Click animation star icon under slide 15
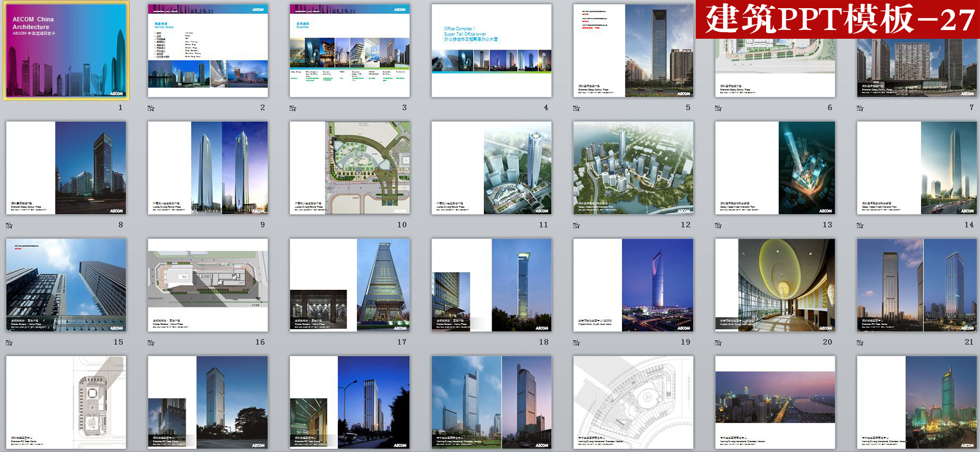Viewport: 980px width, 452px height. [x=9, y=343]
